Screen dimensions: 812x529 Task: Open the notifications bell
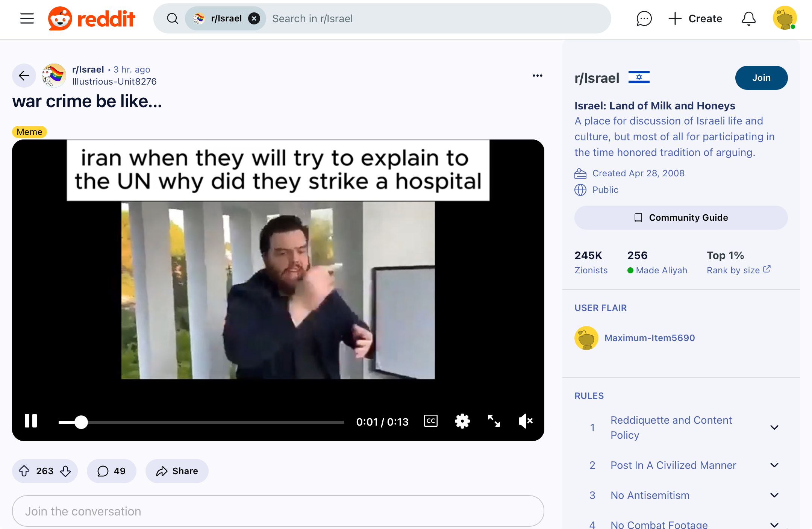click(748, 18)
